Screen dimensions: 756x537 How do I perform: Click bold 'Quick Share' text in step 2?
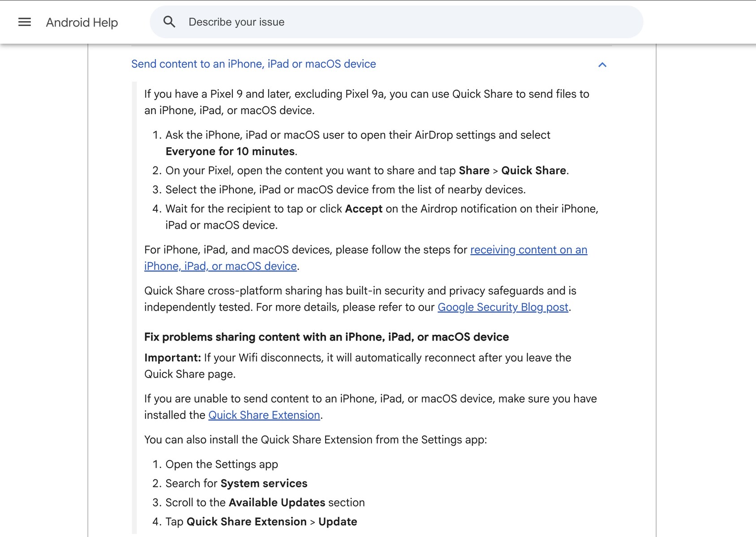[x=534, y=170]
